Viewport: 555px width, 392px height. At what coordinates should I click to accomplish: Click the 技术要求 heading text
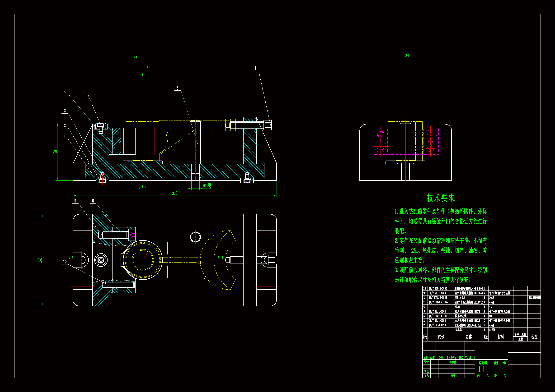pyautogui.click(x=440, y=198)
